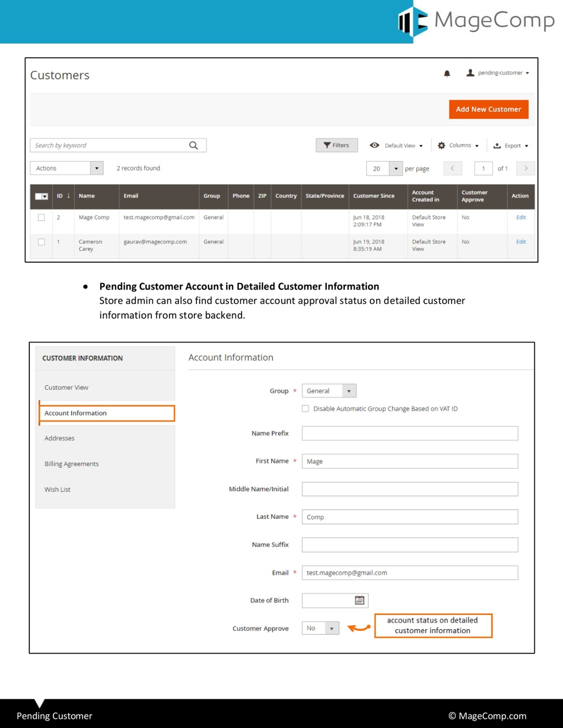Open the Export dropdown
563x728 pixels.
click(x=516, y=146)
